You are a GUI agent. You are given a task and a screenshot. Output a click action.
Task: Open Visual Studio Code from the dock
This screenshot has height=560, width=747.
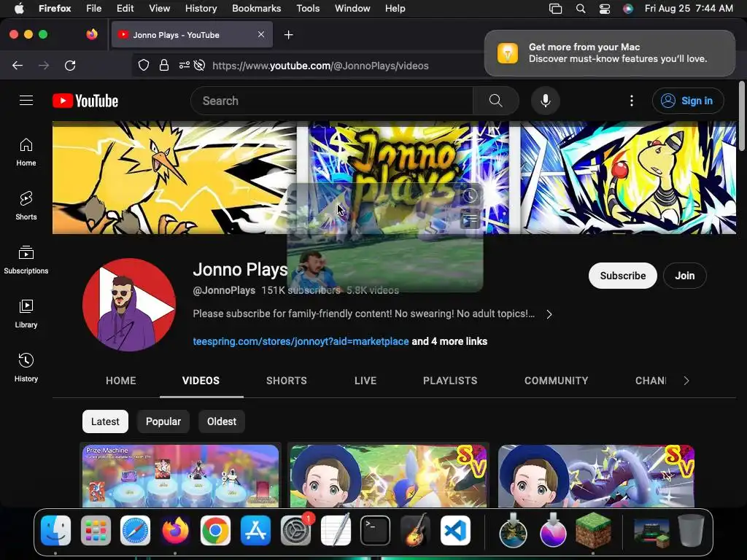455,531
